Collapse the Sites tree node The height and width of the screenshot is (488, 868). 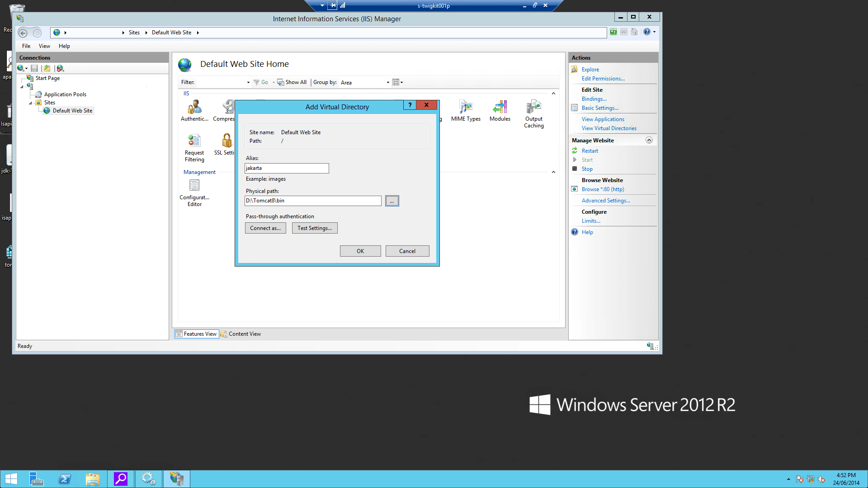coord(31,103)
